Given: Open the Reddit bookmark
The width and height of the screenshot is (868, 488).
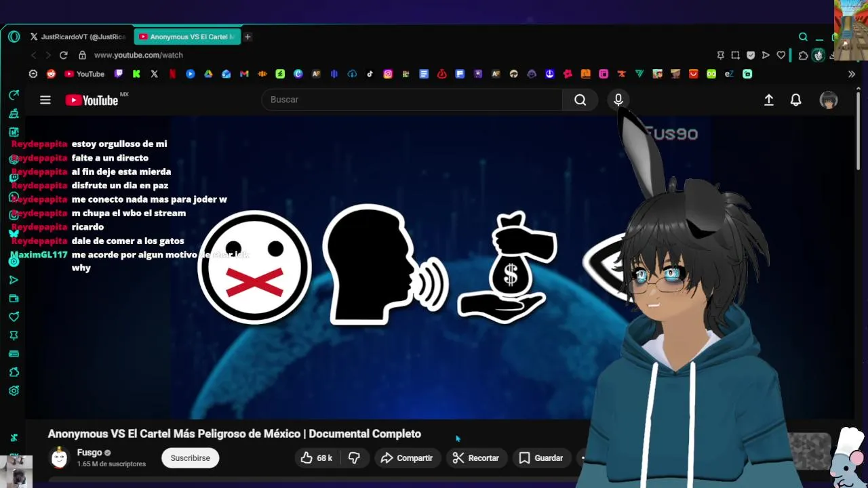Looking at the screenshot, I should (51, 74).
